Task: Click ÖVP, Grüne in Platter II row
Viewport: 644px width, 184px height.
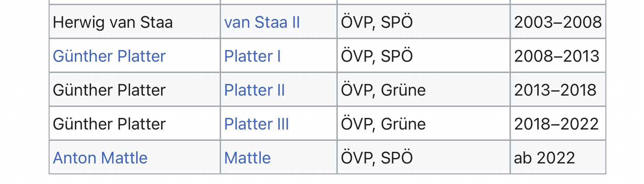Action: [x=383, y=90]
